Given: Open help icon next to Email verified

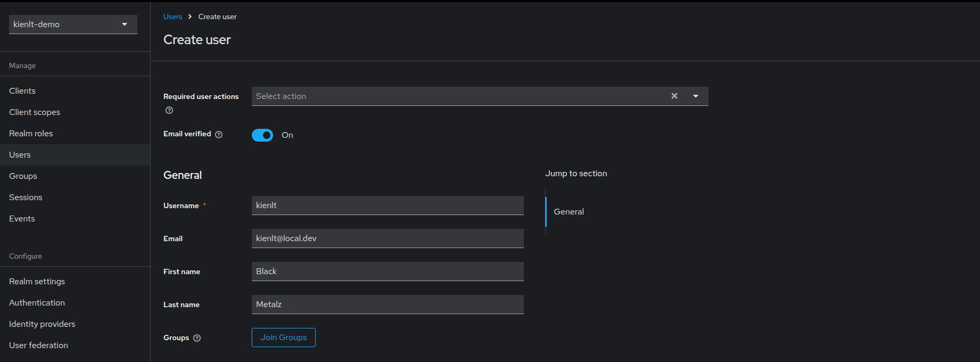Looking at the screenshot, I should tap(219, 134).
